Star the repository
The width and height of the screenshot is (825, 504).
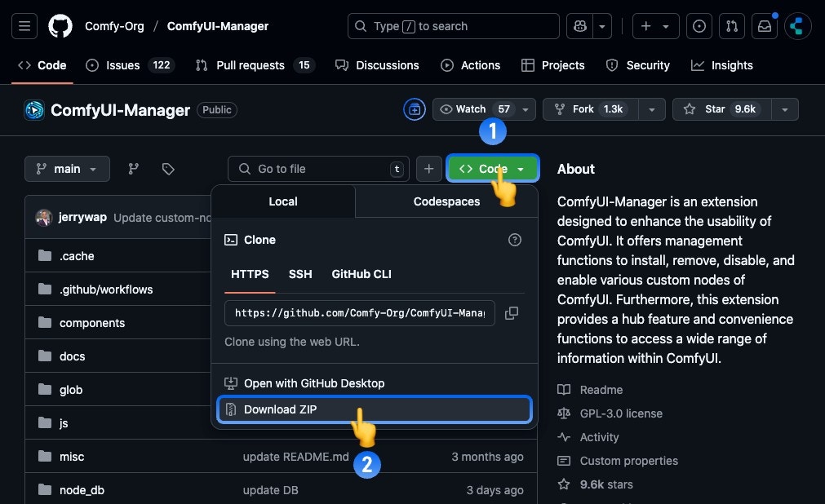[x=722, y=109]
